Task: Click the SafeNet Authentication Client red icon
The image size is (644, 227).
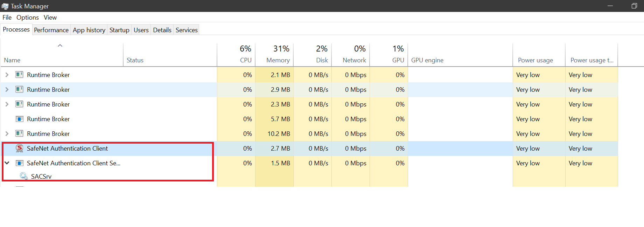Action: pos(20,149)
